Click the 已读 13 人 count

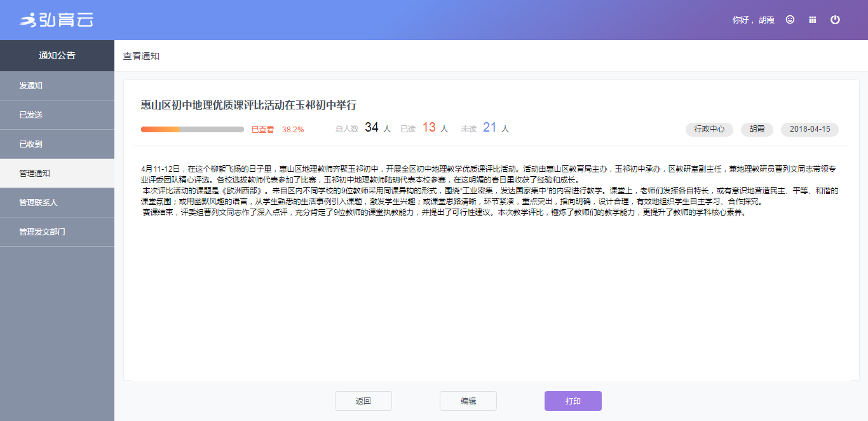click(x=424, y=128)
